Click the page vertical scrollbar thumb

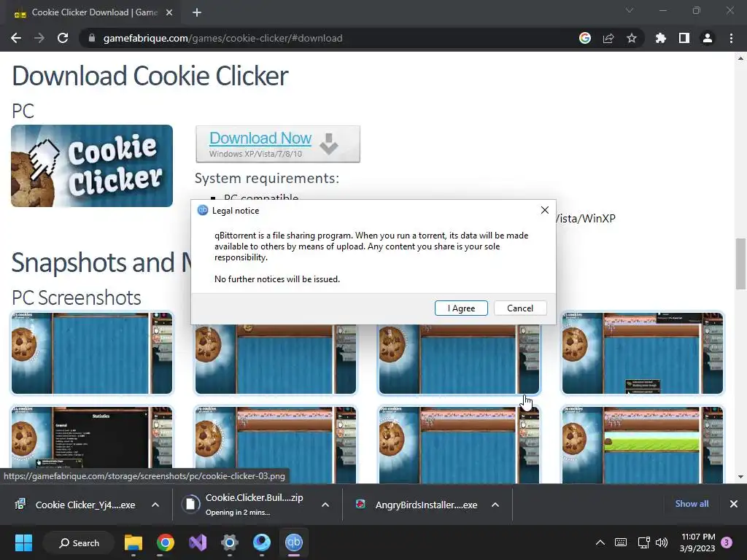click(x=740, y=263)
